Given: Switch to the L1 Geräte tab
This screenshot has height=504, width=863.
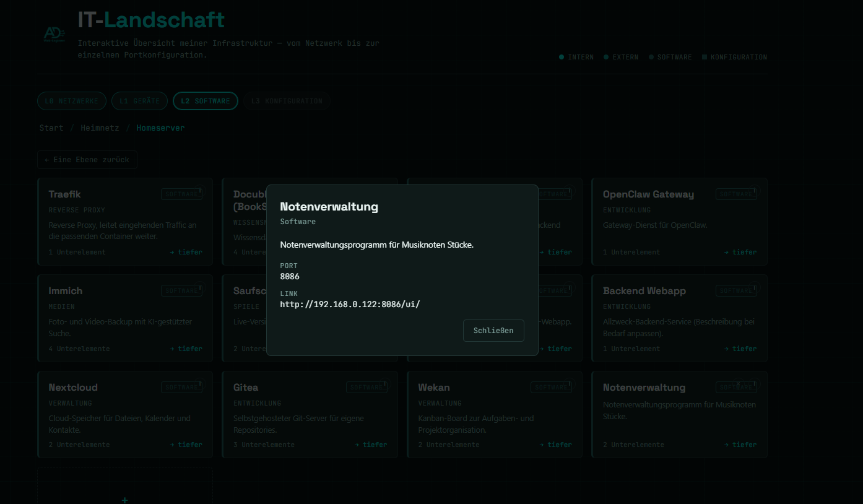Looking at the screenshot, I should 140,101.
